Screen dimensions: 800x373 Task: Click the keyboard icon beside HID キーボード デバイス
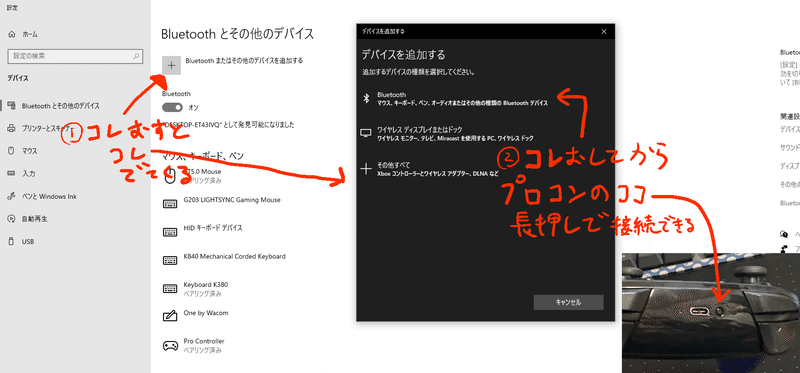coord(170,232)
